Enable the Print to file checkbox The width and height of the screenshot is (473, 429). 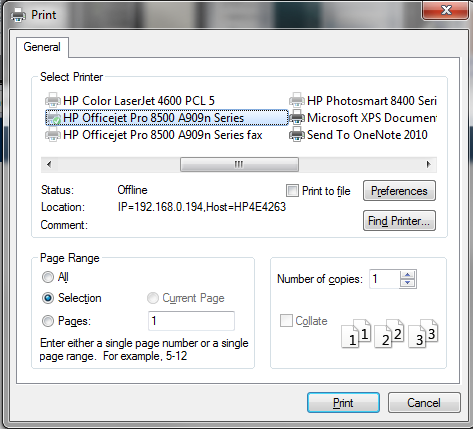click(292, 191)
